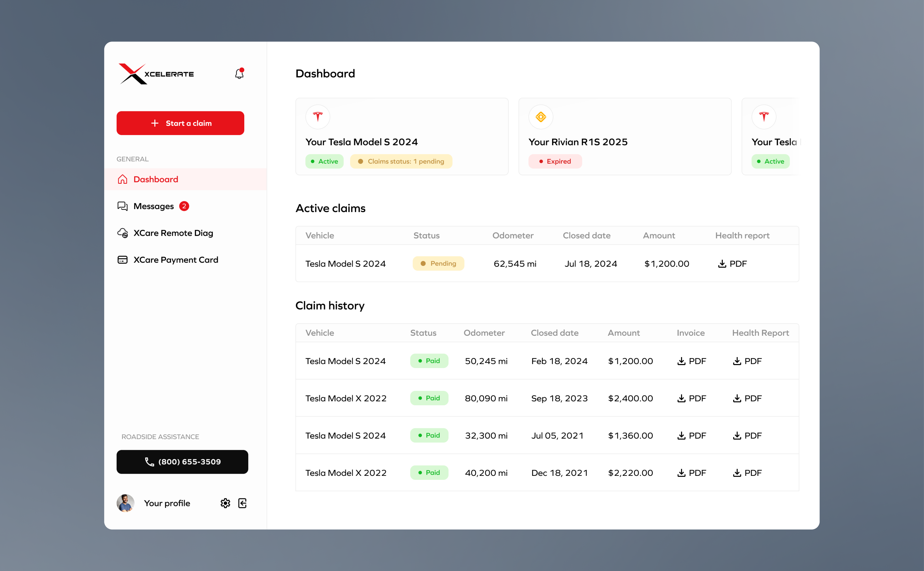Select Tesla Model S 2024 in Active claims row
This screenshot has width=924, height=571.
[x=346, y=264]
